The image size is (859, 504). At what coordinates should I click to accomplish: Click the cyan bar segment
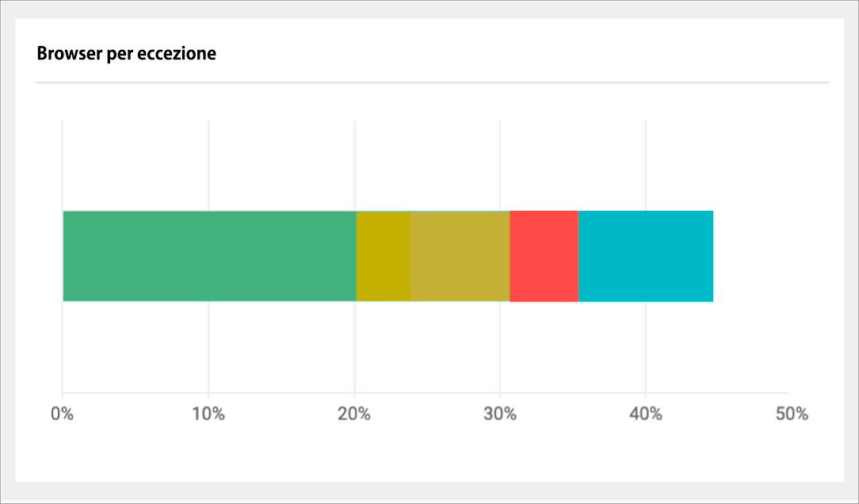pyautogui.click(x=646, y=256)
